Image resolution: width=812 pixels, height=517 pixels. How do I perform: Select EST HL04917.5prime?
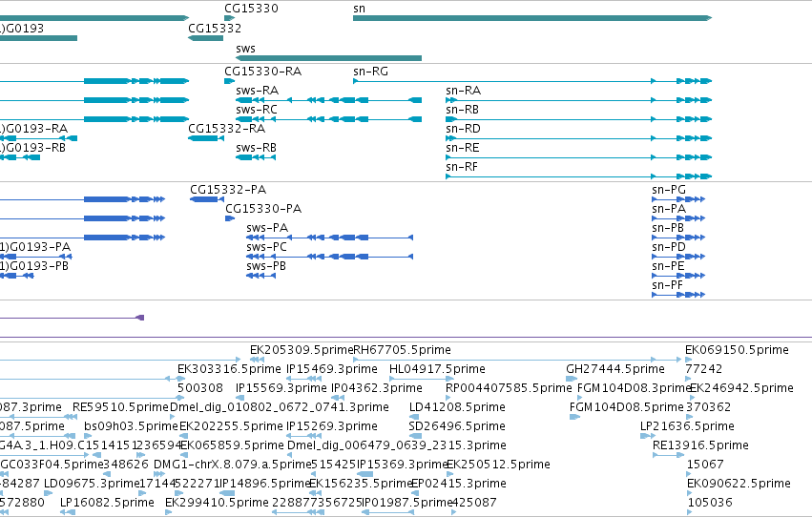point(422,379)
